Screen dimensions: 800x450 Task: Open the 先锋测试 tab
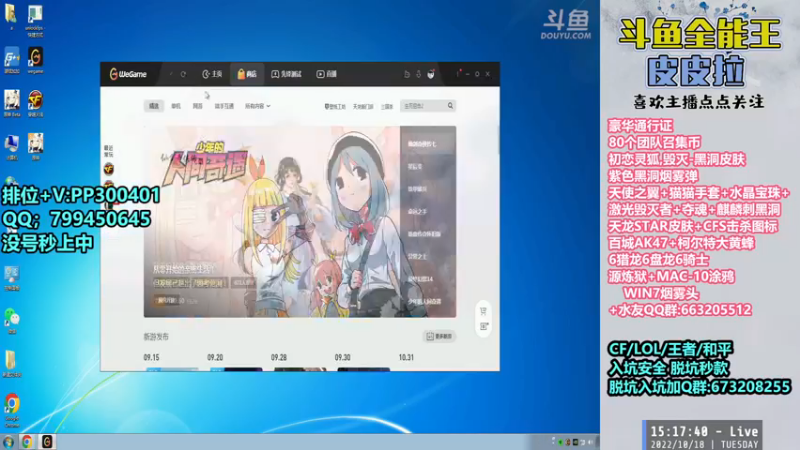[286, 74]
